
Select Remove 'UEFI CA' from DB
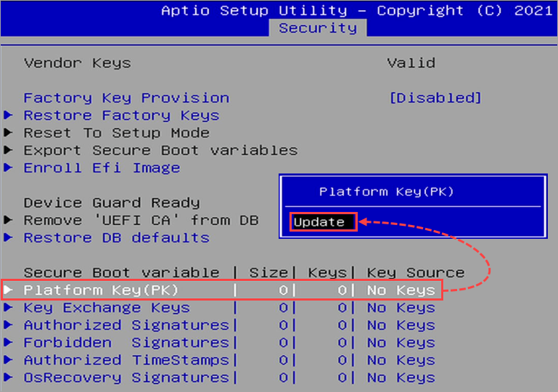click(x=141, y=220)
